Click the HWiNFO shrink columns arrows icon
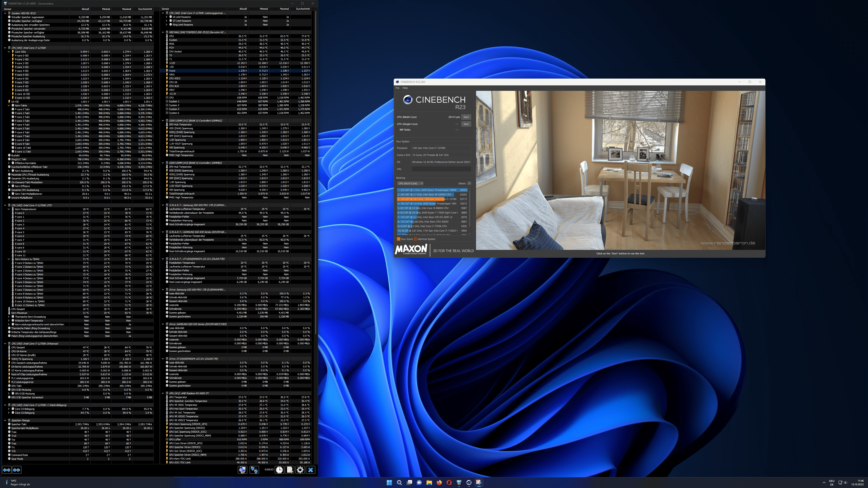 click(17, 469)
